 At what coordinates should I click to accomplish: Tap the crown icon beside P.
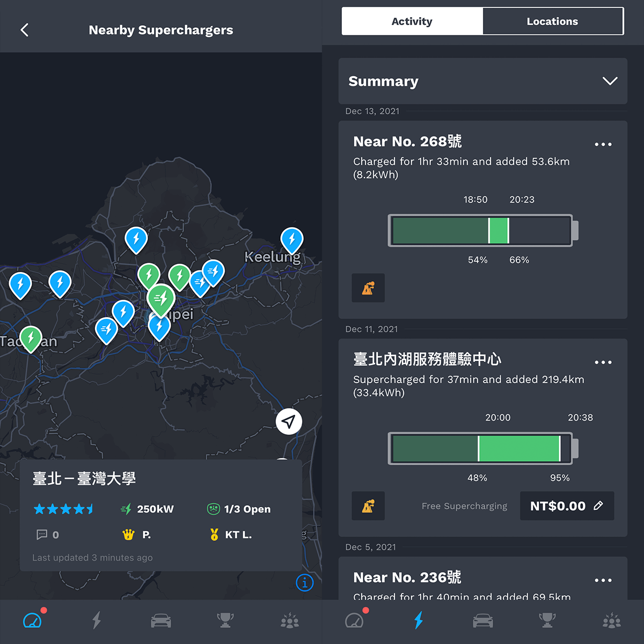[x=128, y=535]
